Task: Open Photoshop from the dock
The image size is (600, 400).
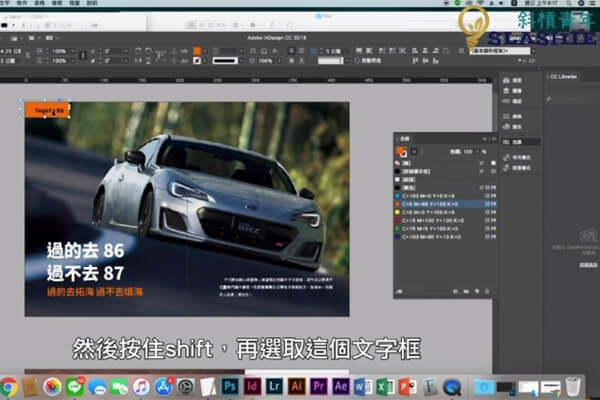Action: [230, 387]
